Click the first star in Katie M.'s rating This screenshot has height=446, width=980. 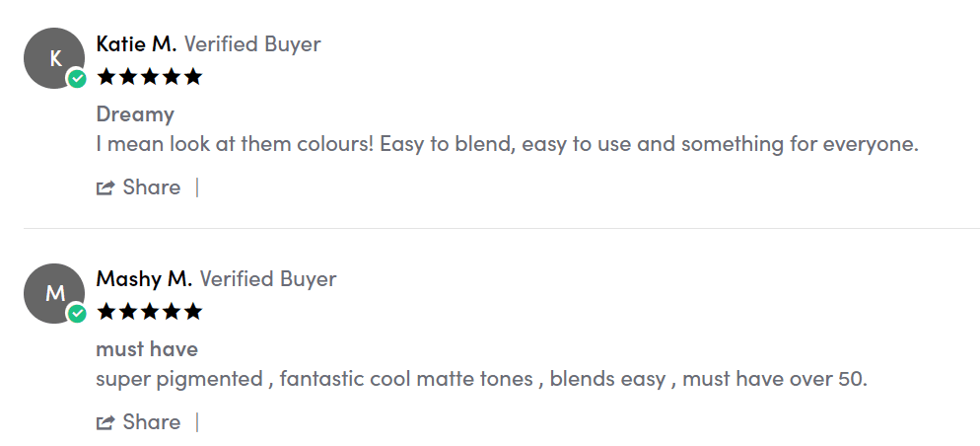[x=105, y=77]
